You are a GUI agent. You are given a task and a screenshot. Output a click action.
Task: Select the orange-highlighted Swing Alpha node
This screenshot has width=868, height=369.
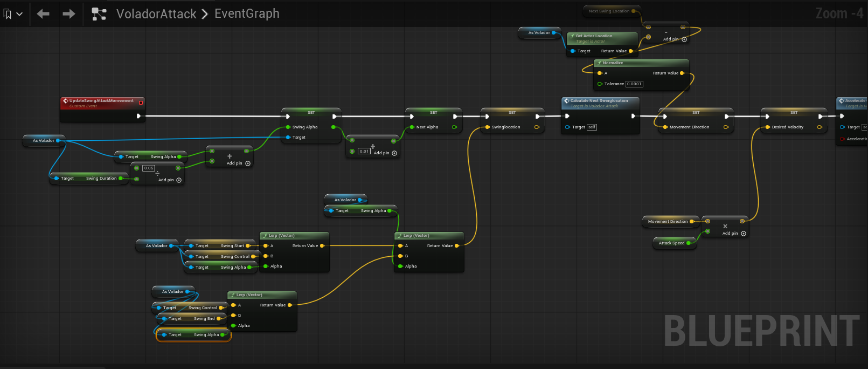pos(193,335)
